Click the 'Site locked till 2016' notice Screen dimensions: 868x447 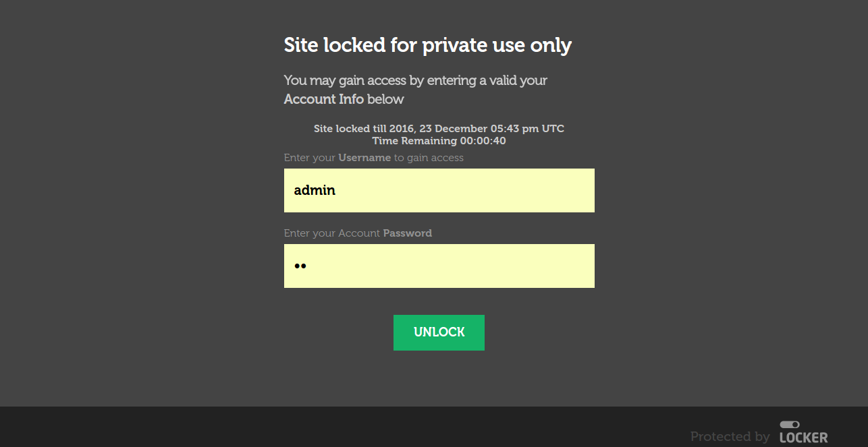(x=439, y=128)
